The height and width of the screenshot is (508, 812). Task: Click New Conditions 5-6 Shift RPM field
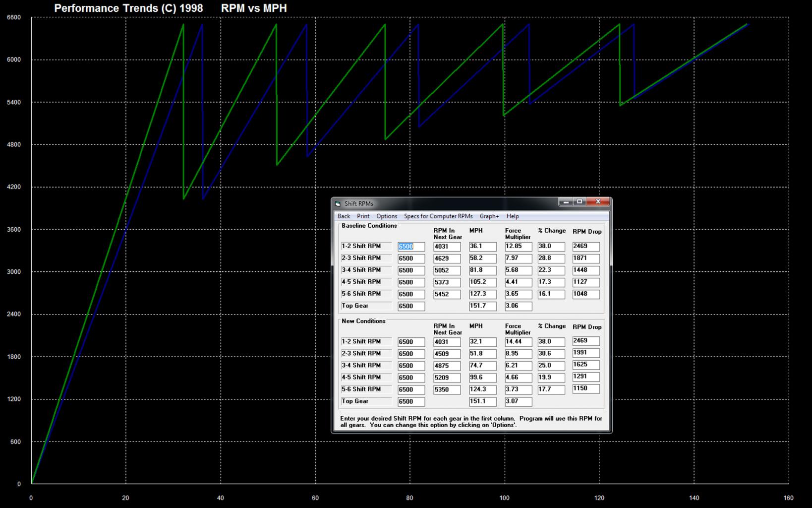tap(411, 389)
